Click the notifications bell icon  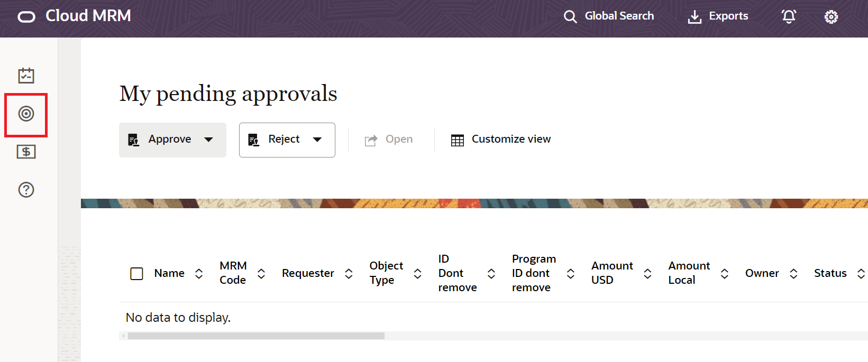pyautogui.click(x=789, y=16)
